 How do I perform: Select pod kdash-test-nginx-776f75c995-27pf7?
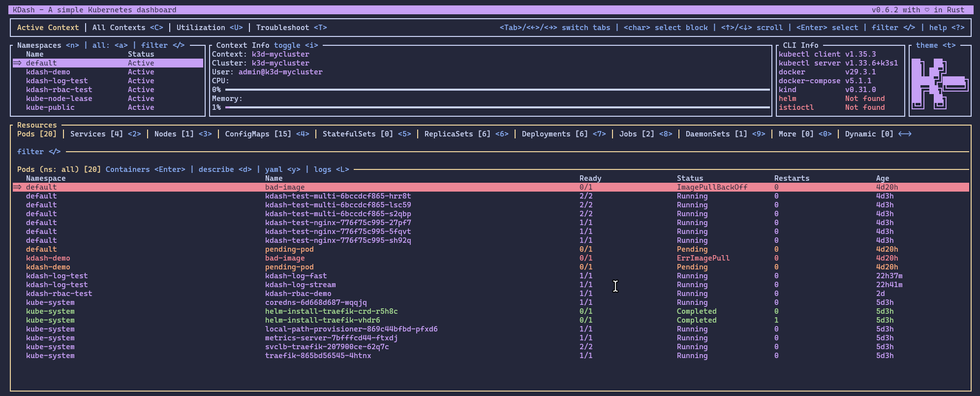[491, 223]
